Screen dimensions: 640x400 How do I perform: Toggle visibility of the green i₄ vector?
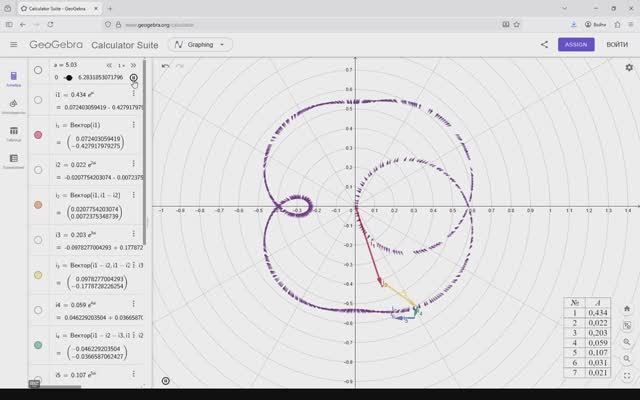[x=38, y=345]
